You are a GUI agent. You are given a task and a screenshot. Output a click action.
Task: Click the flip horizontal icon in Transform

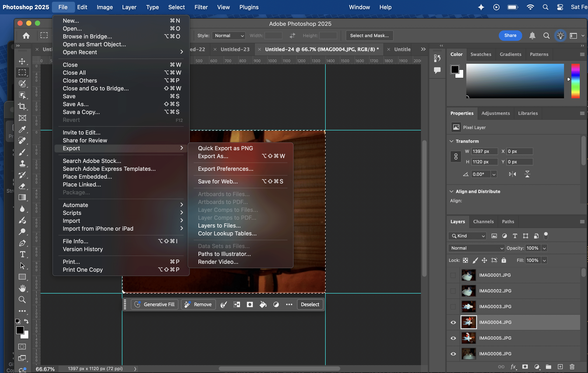point(512,174)
